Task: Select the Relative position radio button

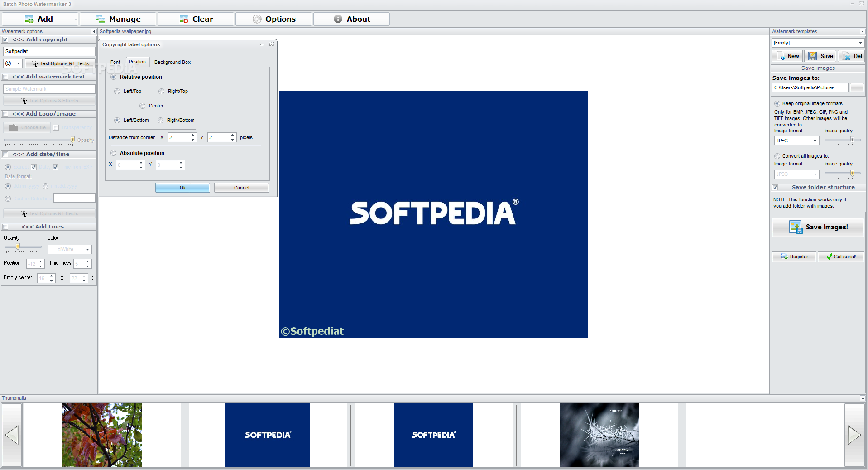Action: 114,77
